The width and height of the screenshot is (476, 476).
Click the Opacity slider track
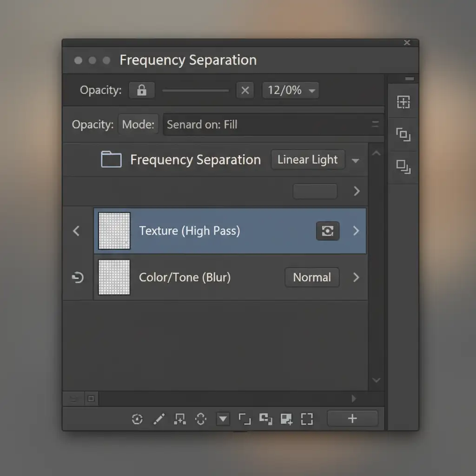[195, 91]
